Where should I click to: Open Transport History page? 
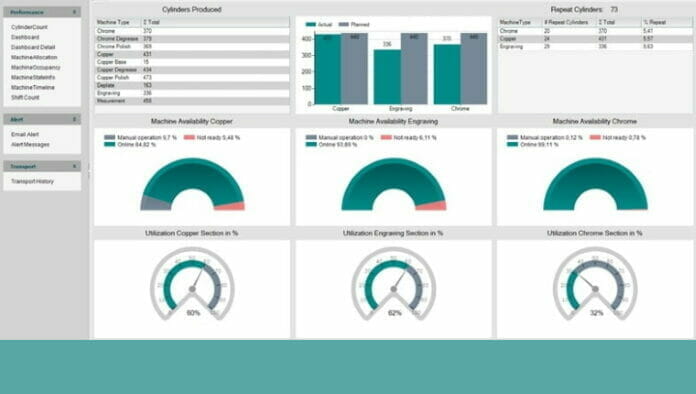(x=32, y=181)
